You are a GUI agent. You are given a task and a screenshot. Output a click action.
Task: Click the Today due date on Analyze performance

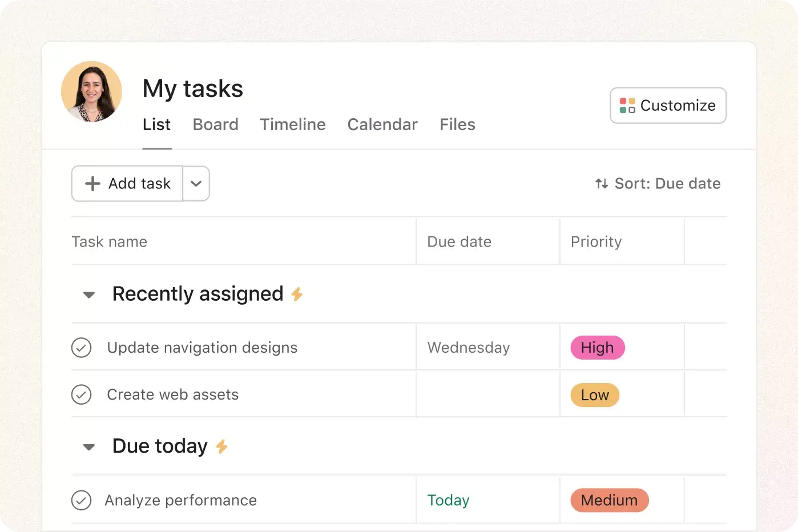click(449, 500)
